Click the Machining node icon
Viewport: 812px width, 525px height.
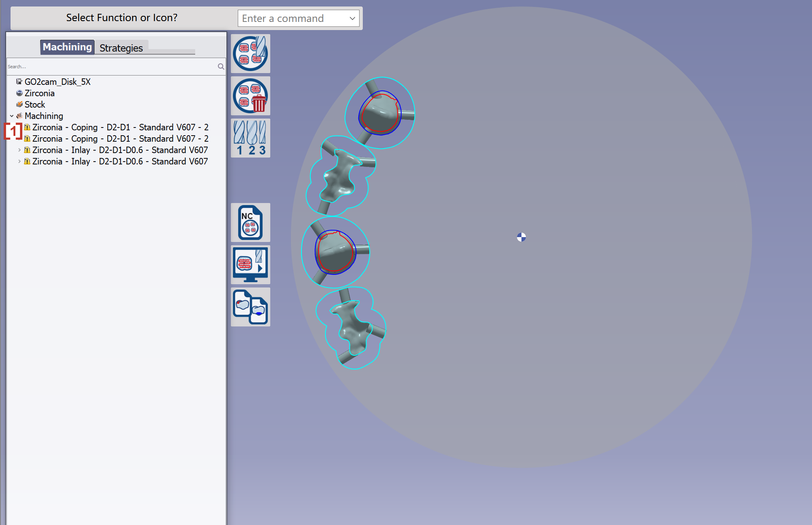click(19, 116)
